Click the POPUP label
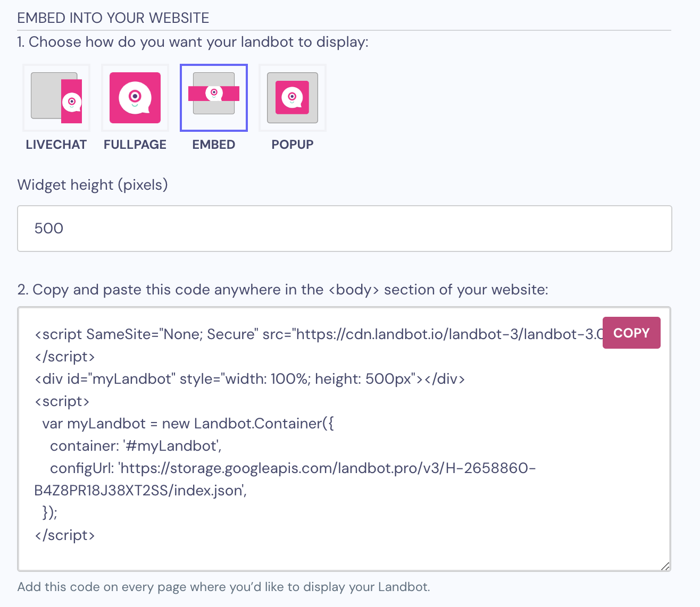 pos(293,145)
